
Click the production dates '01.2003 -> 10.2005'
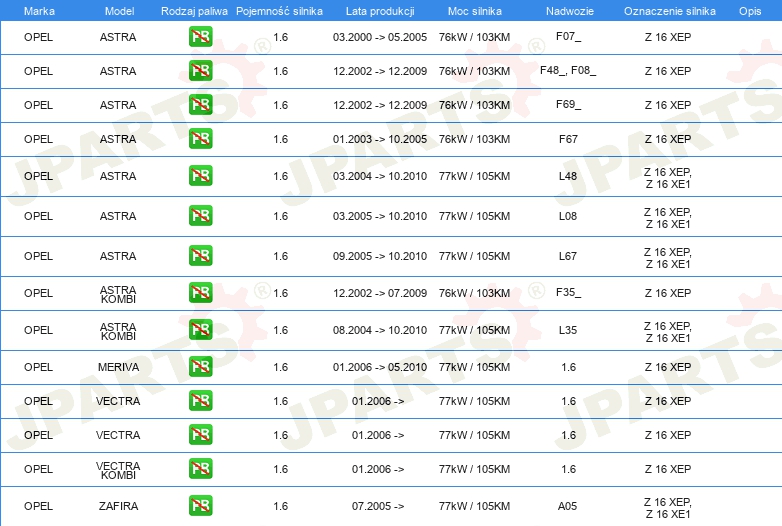click(x=380, y=139)
